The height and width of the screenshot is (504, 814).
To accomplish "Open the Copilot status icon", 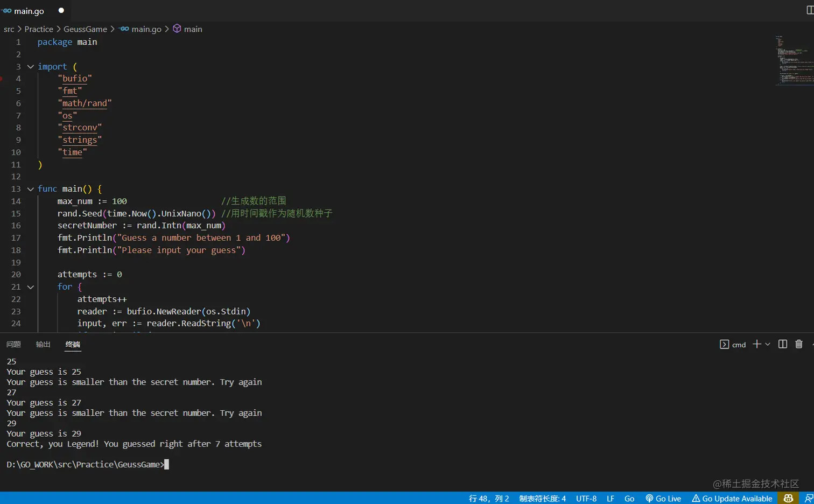I will point(788,498).
